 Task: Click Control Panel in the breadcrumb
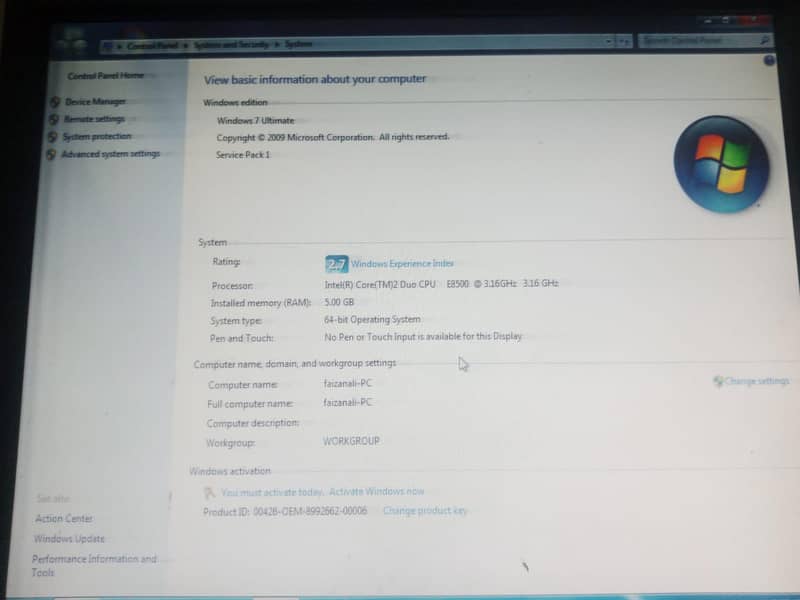pos(152,45)
